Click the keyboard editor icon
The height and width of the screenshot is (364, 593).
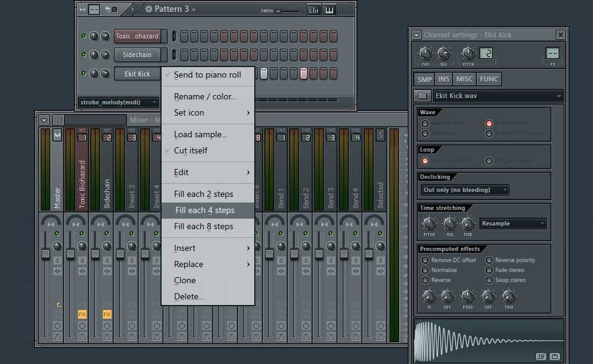pos(329,10)
